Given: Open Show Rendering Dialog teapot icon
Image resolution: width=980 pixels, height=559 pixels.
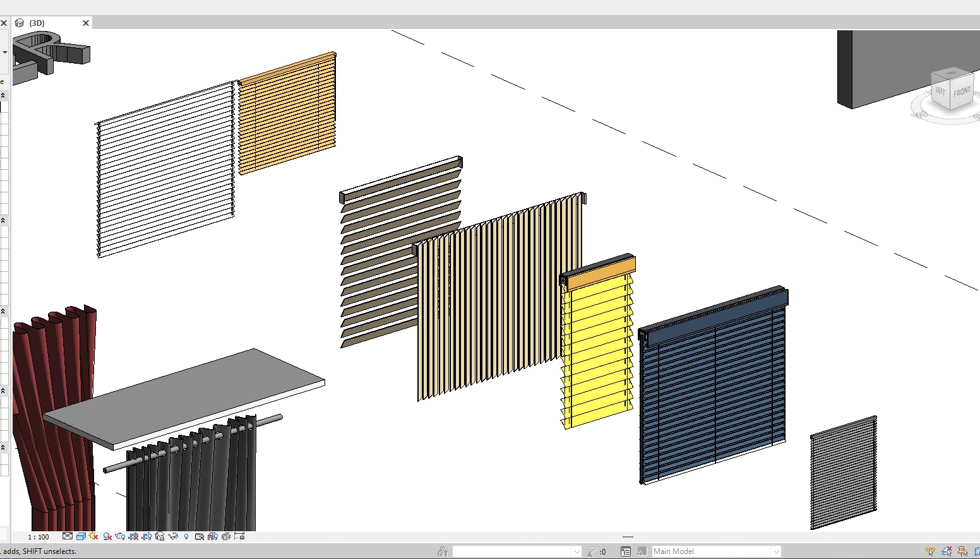Looking at the screenshot, I should click(x=120, y=536).
